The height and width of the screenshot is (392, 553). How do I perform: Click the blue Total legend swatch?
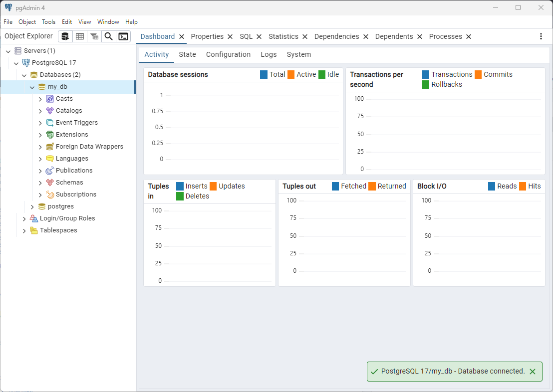(x=264, y=75)
